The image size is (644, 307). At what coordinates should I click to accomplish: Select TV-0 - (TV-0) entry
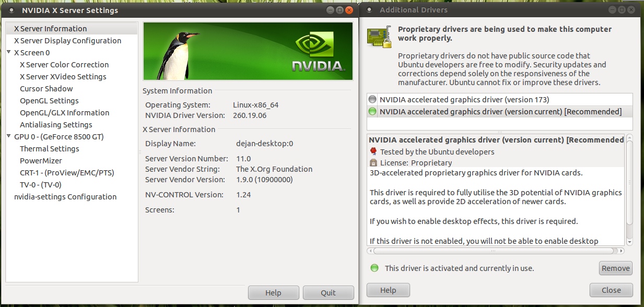[40, 185]
